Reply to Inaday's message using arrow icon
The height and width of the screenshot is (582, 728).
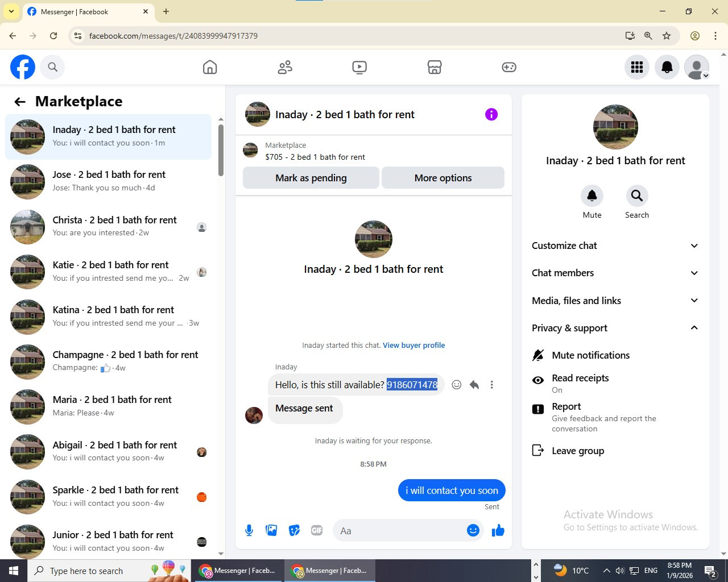click(x=474, y=385)
